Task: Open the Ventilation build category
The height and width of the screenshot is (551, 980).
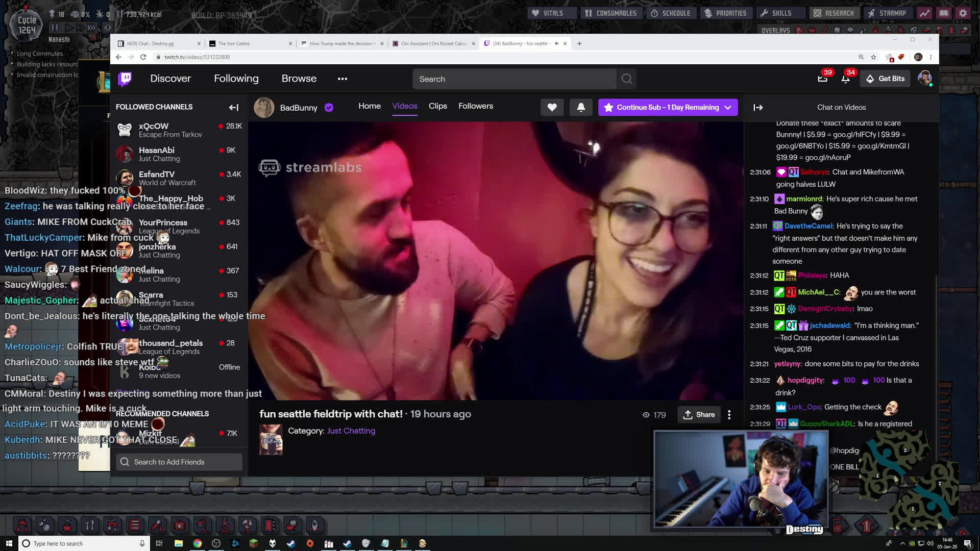Action: point(134,525)
